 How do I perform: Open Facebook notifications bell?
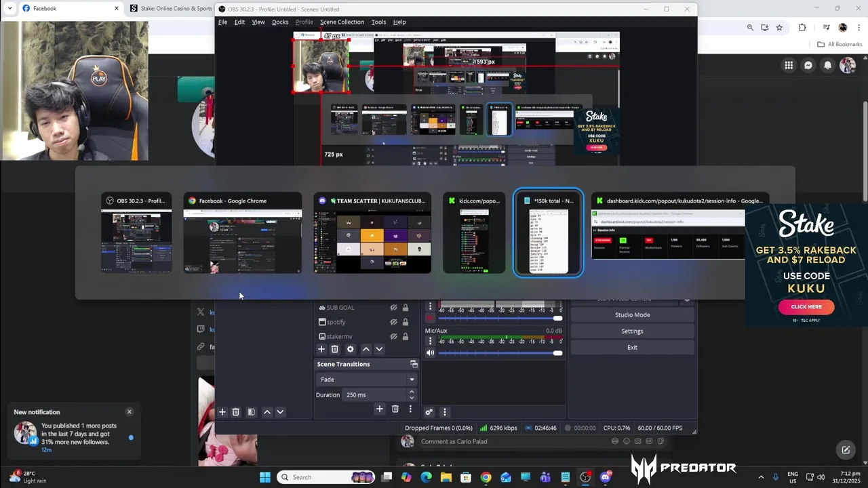click(828, 65)
